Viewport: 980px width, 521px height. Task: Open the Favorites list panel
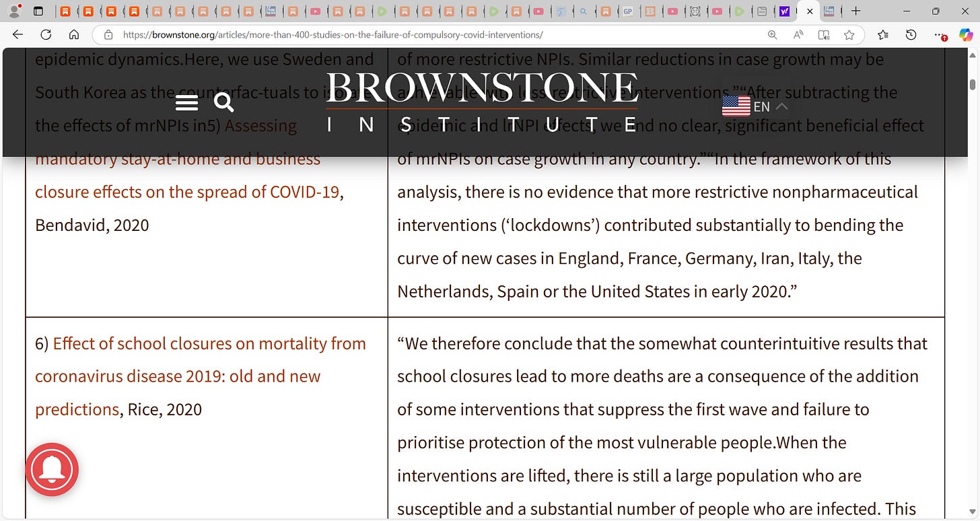(x=883, y=35)
